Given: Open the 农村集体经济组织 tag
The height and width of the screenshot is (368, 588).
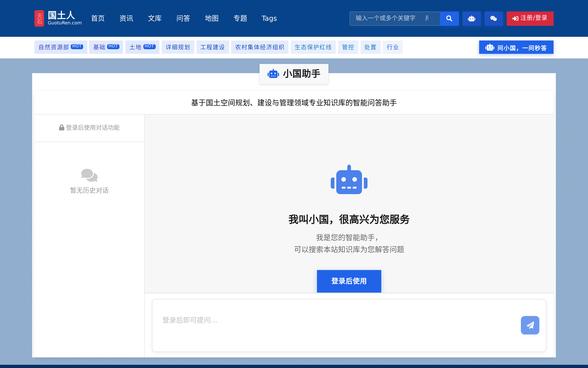Looking at the screenshot, I should coord(260,47).
